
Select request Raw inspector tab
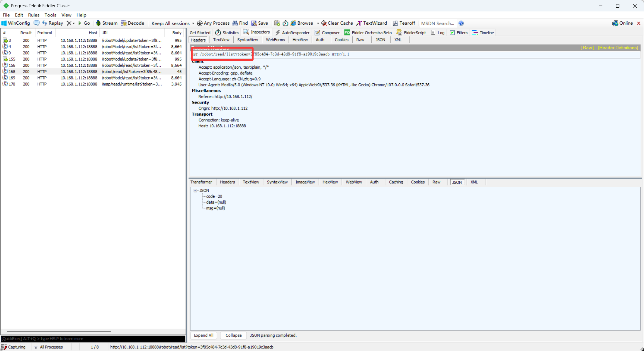360,40
